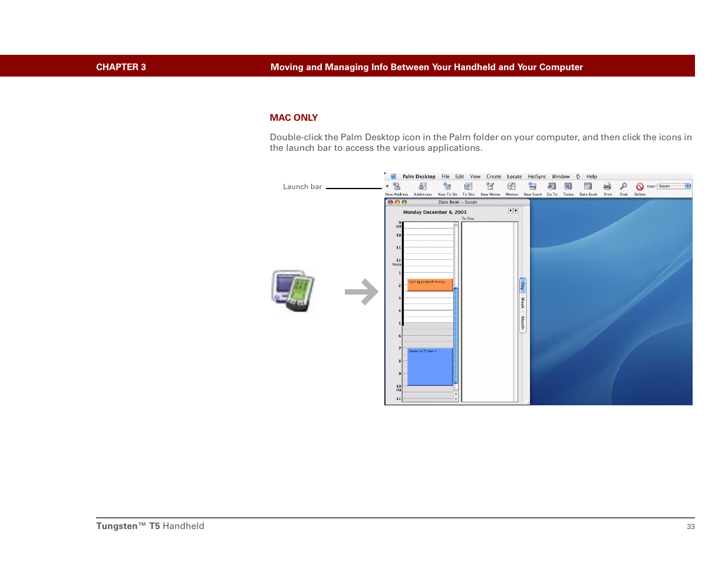Click the 11 PM time slot
Viewport: 728px width, 562px height.
428,400
